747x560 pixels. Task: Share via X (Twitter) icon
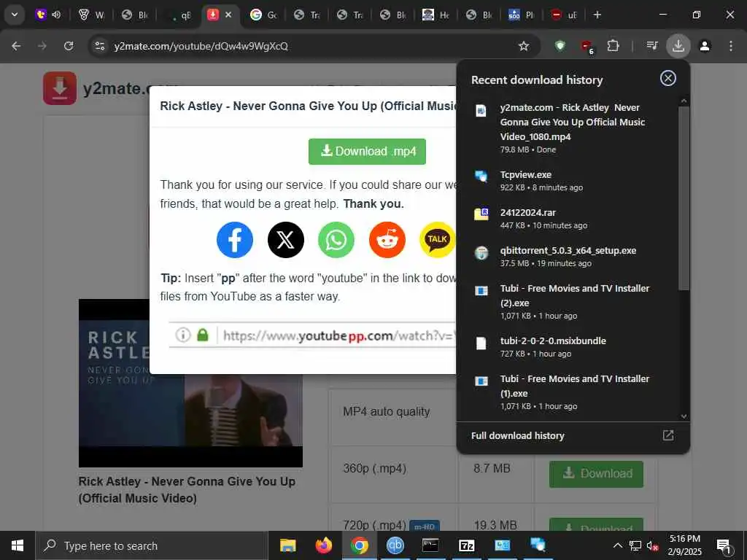pyautogui.click(x=286, y=239)
